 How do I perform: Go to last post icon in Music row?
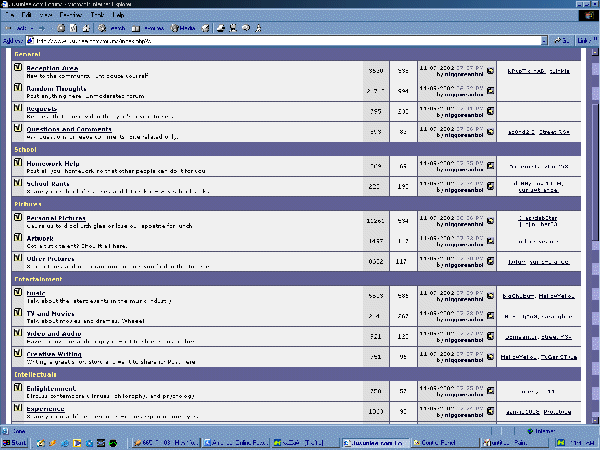click(490, 297)
